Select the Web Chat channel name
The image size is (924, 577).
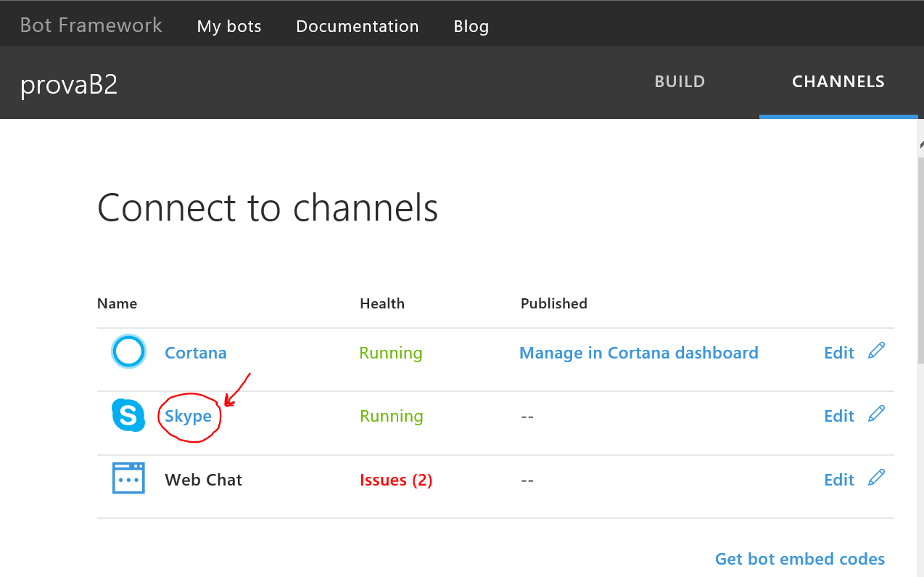(203, 480)
